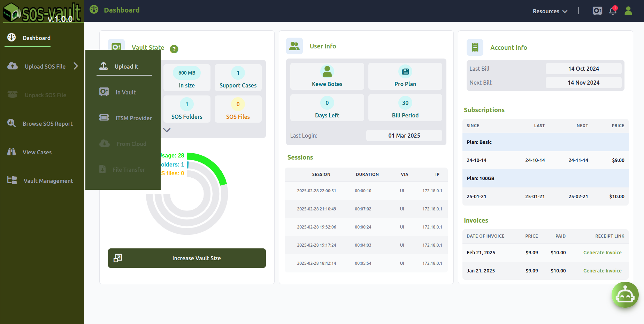Click the Dashboard header gauge icon

point(94,9)
